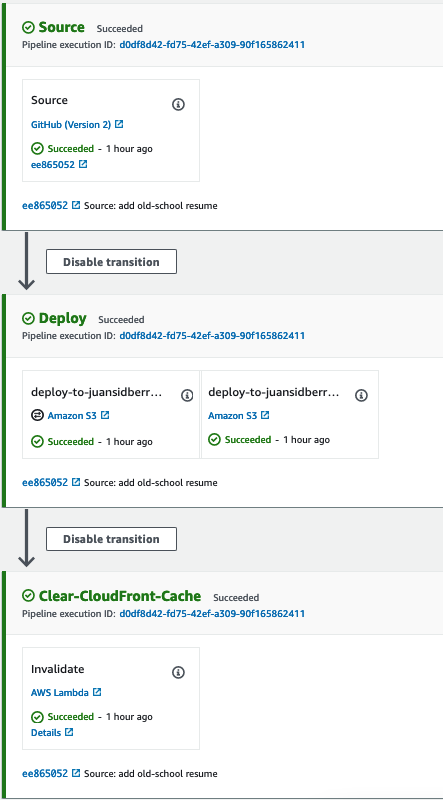Show info for second deploy-to-juansidberr action
Viewport: 443px width, 800px height.
pyautogui.click(x=361, y=395)
